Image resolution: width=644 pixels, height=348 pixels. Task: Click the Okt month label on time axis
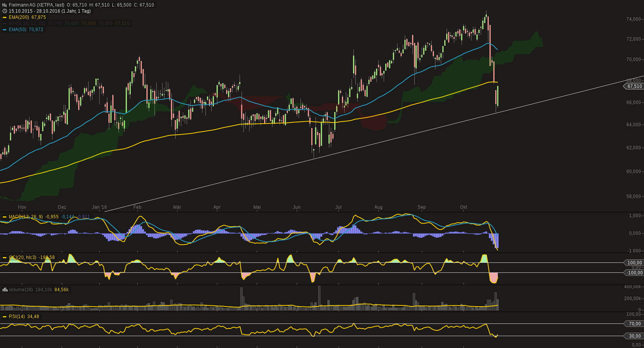pyautogui.click(x=463, y=207)
